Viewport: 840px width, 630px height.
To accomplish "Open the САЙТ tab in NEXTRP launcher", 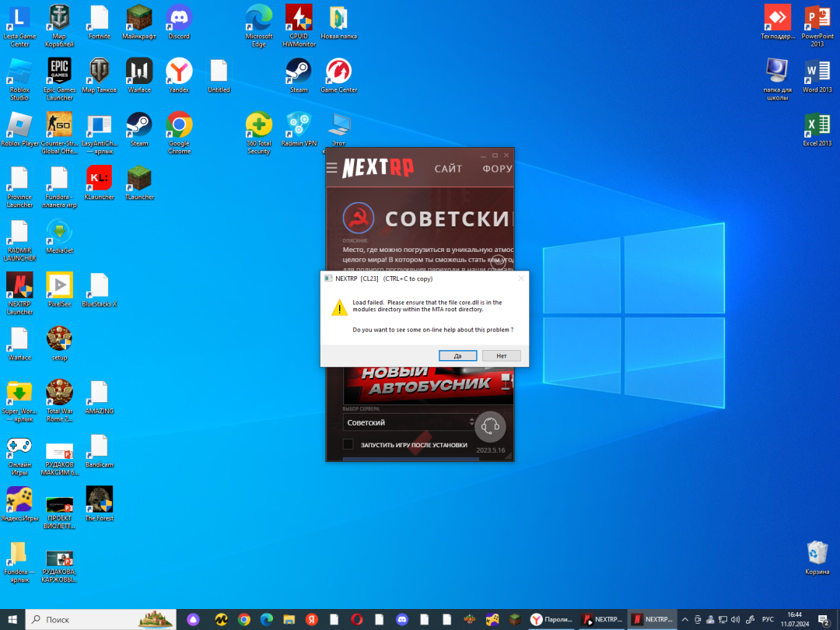I will click(x=448, y=169).
